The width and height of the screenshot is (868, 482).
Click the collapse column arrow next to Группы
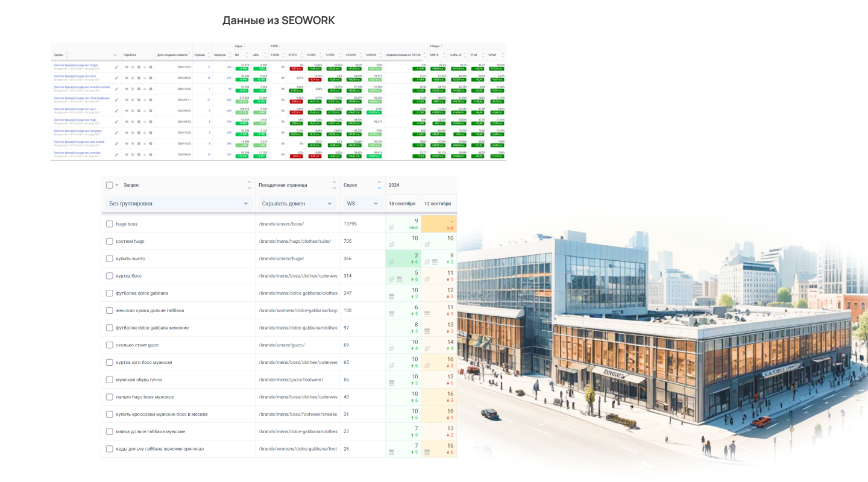(x=116, y=55)
